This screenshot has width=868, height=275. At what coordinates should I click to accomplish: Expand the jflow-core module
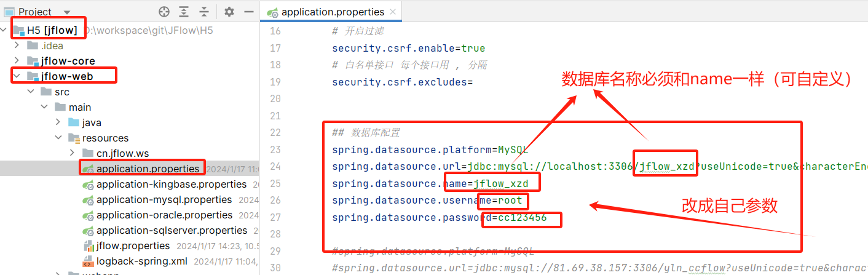point(17,61)
